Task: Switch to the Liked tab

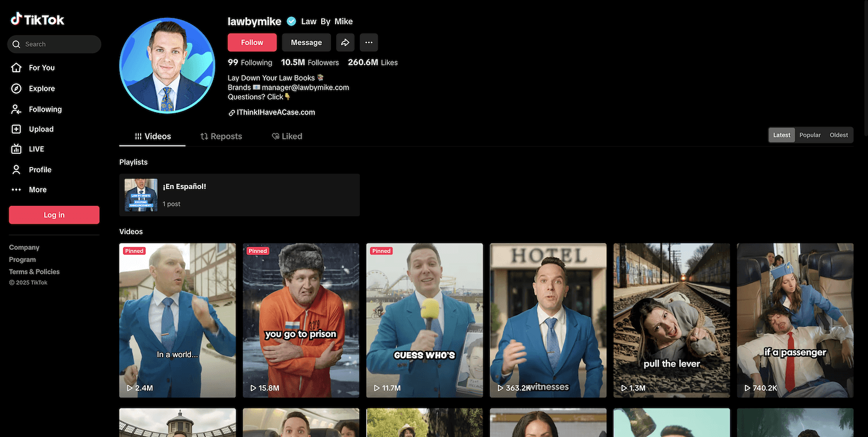Action: tap(287, 136)
